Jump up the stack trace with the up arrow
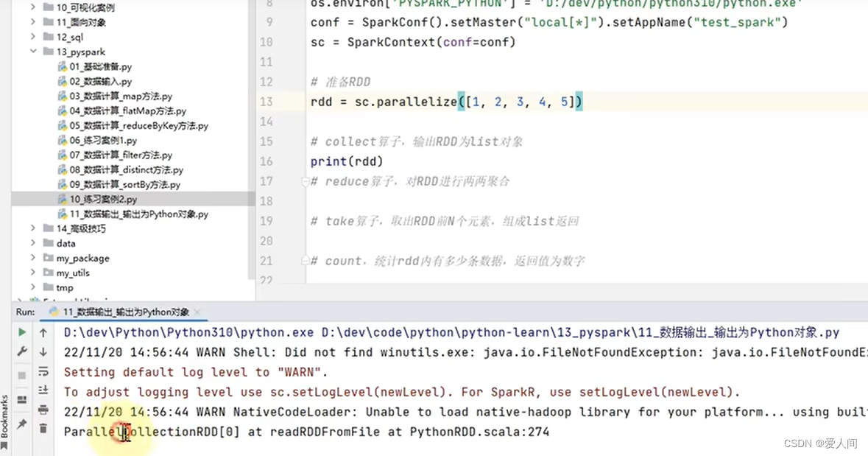This screenshot has width=868, height=456. coord(43,332)
